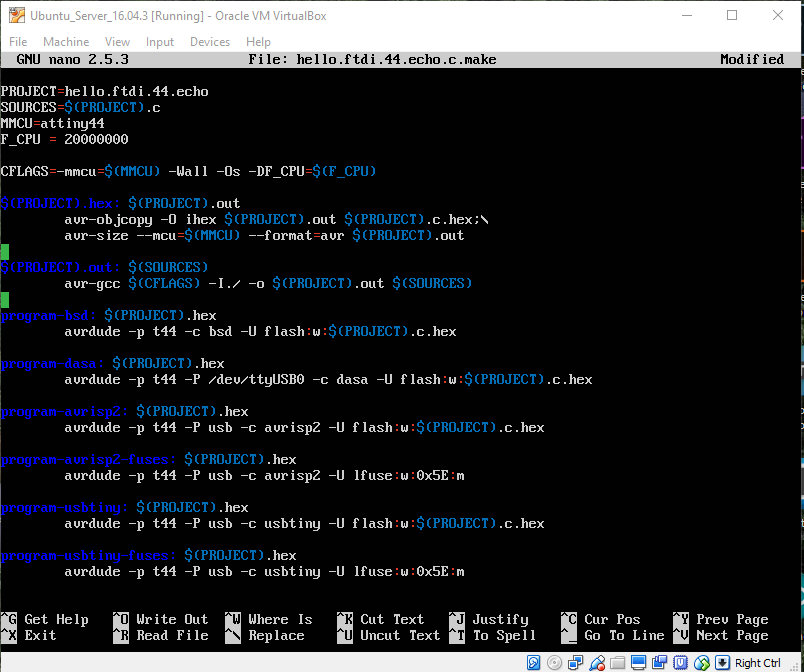Screen dimensions: 804x672
Task: Click the $(PROJECT).hex: target line
Action: (120, 203)
